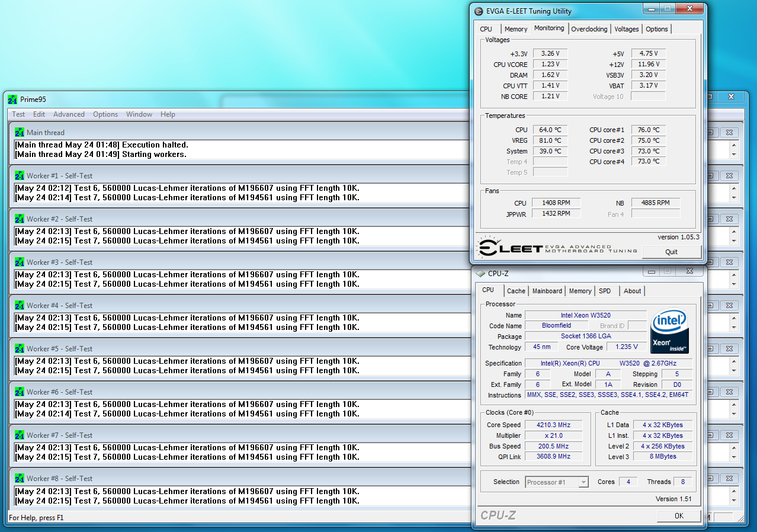Open the Overclocking tab in E-LEET
Viewport: 757px width, 532px height.
coord(589,29)
